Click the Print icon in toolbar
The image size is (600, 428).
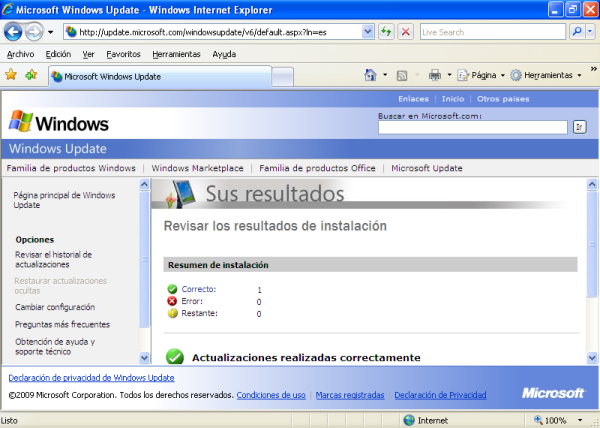coord(435,75)
